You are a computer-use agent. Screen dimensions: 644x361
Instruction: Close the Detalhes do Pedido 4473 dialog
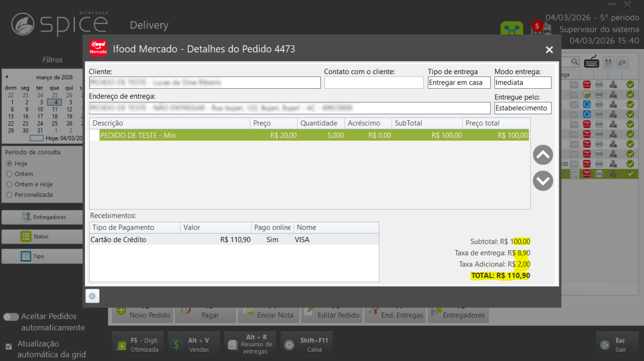[549, 50]
